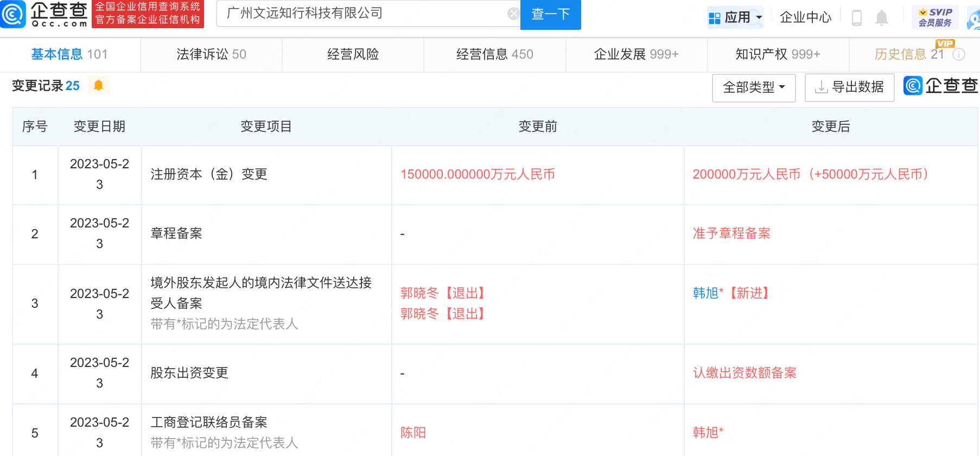Open notifications bell in top bar
The width and height of the screenshot is (980, 456).
(882, 18)
